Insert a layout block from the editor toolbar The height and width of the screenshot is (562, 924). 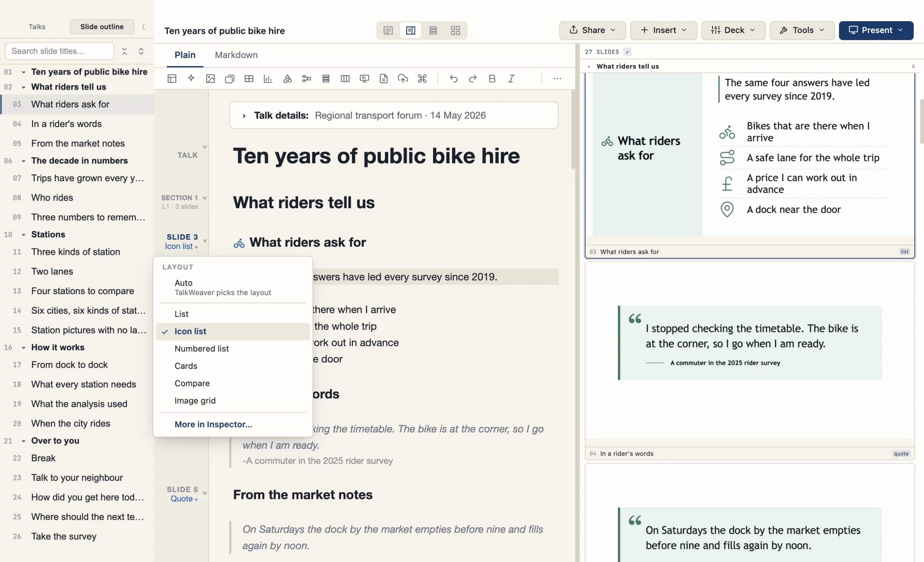pyautogui.click(x=172, y=79)
